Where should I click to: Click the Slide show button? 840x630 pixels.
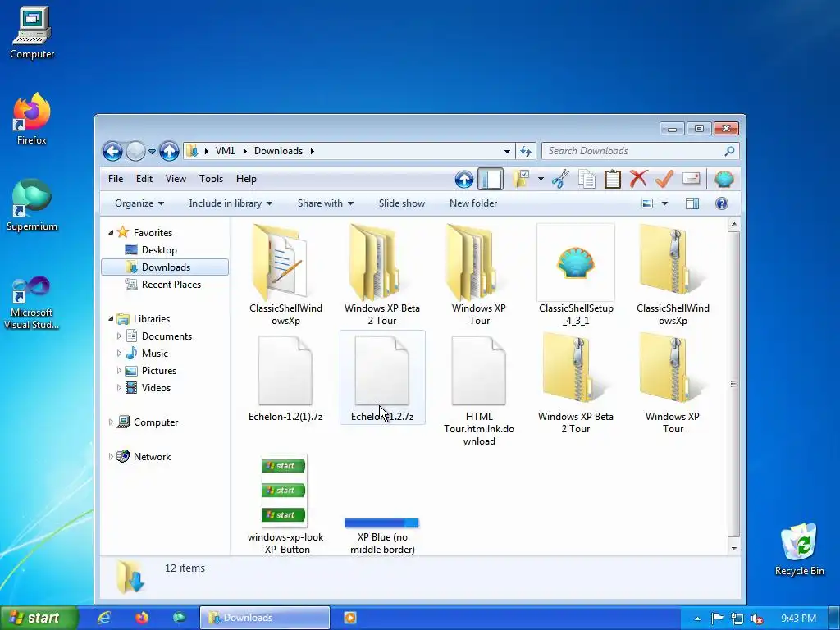click(402, 203)
